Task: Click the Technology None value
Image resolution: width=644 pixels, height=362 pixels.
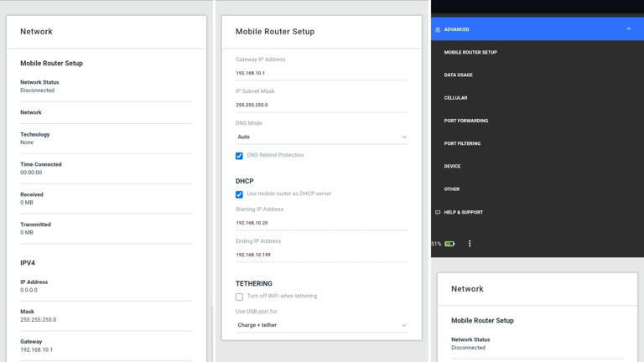Action: (x=27, y=142)
